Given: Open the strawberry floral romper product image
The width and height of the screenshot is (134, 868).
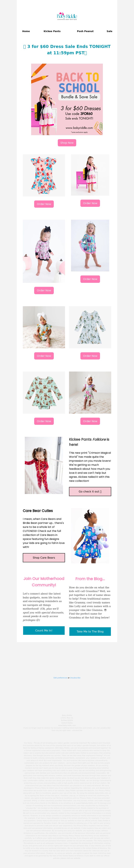Looking at the screenshot, I should [44, 175].
